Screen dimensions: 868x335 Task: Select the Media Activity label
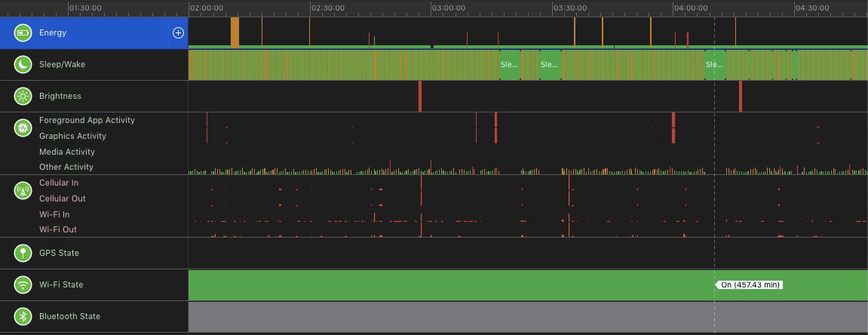[x=67, y=152]
